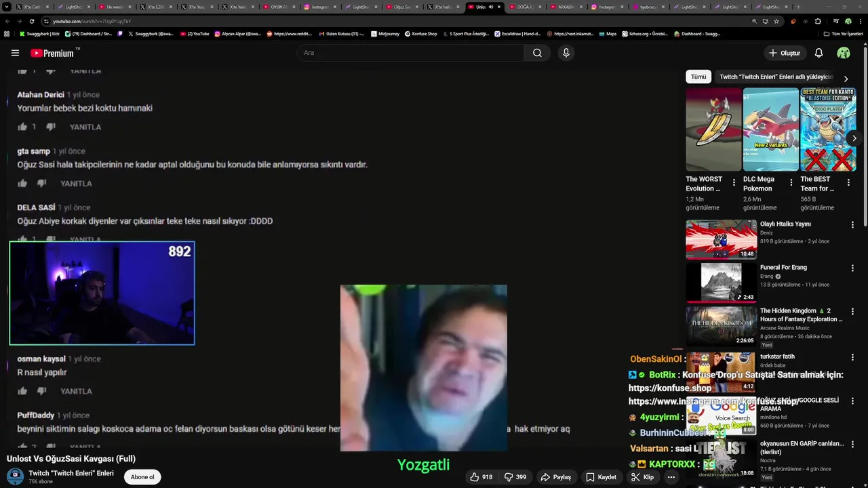Create a clip with Klip button
This screenshot has width=868, height=488.
(x=642, y=477)
